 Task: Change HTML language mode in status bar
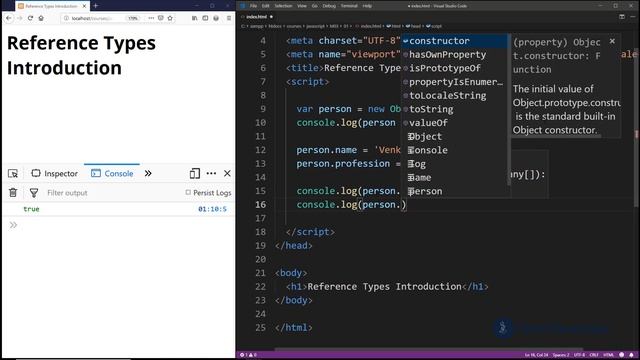click(609, 355)
